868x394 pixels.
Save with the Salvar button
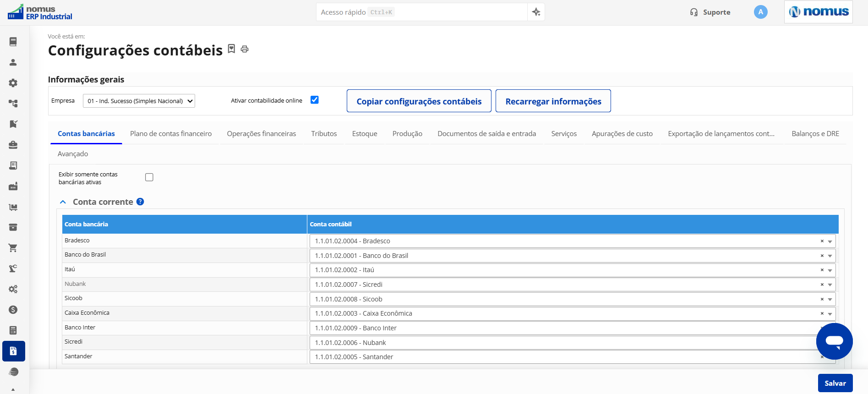(835, 383)
